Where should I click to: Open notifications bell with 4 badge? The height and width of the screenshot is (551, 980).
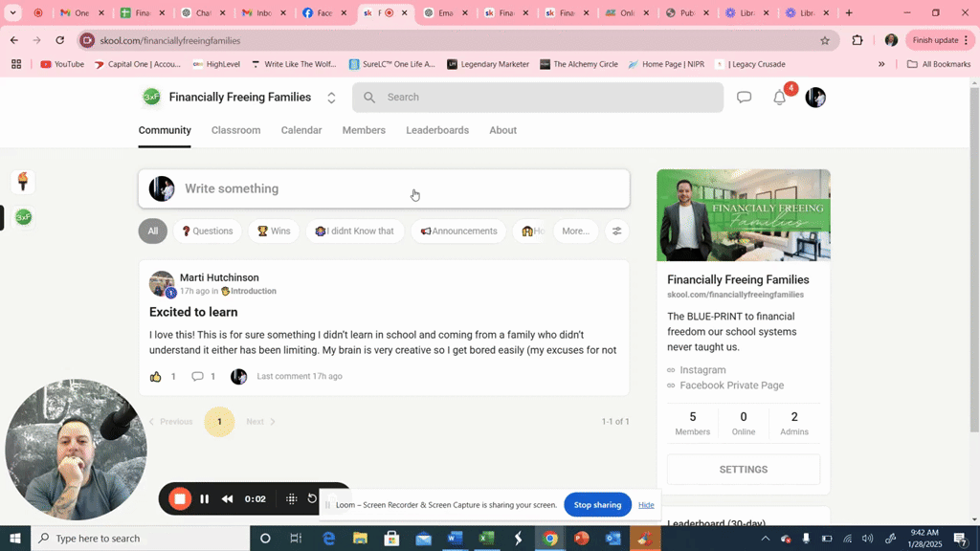pos(779,98)
